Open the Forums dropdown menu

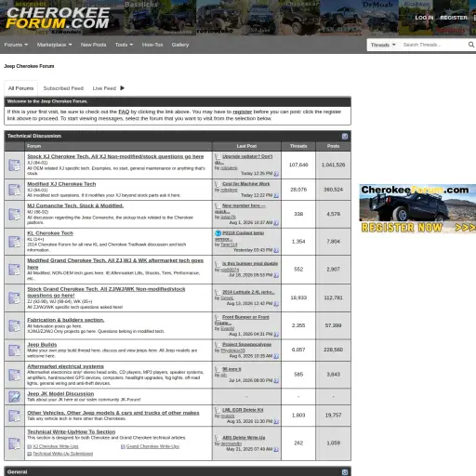coord(16,45)
